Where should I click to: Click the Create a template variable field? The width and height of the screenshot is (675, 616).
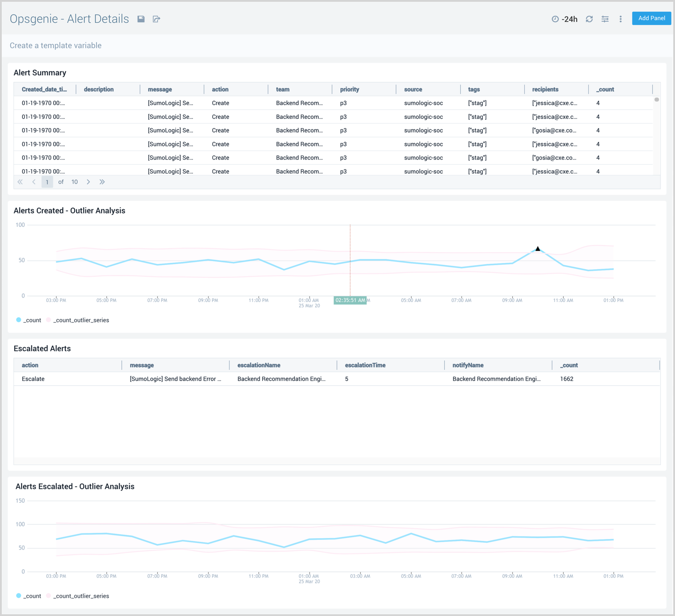tap(55, 45)
